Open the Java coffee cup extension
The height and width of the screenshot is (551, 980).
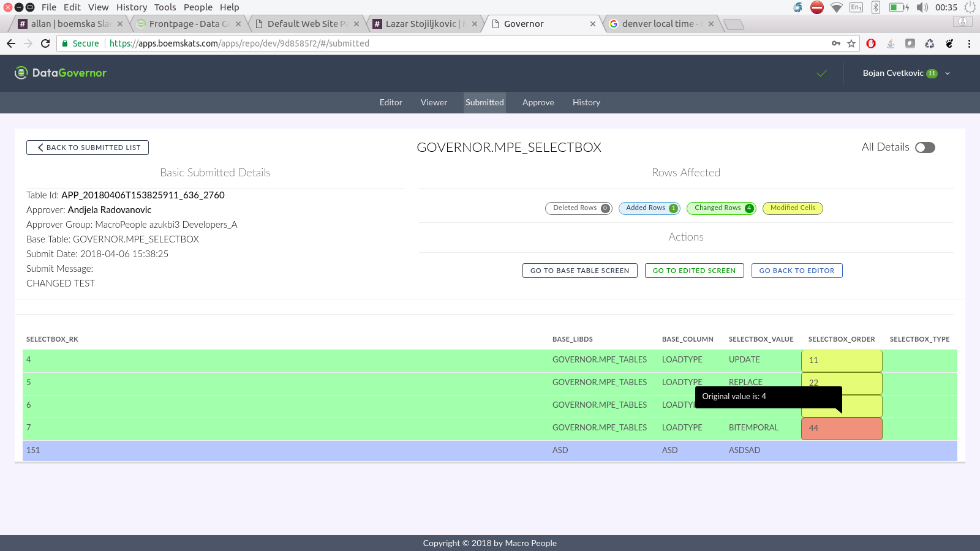click(x=891, y=43)
